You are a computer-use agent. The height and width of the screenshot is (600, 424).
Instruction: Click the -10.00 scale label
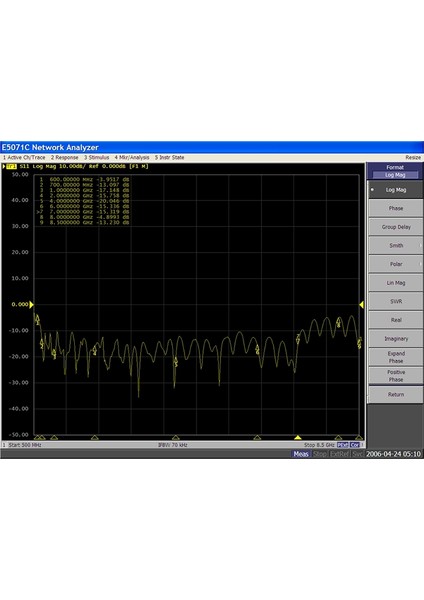pyautogui.click(x=19, y=331)
